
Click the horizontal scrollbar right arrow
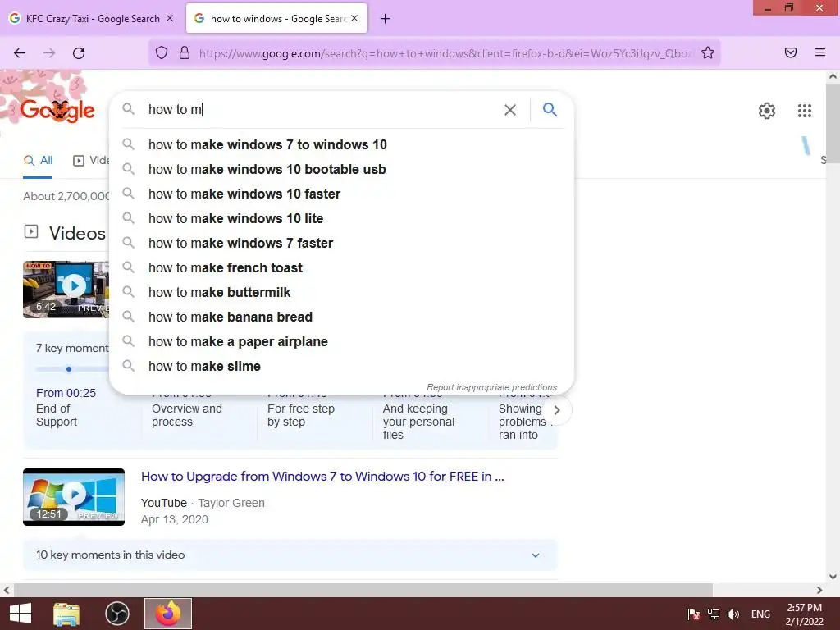click(819, 590)
